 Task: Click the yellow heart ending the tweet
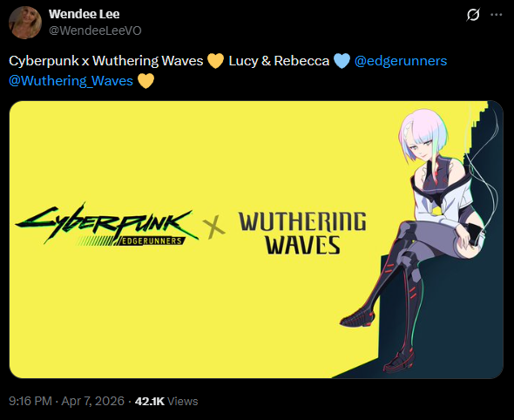(145, 81)
